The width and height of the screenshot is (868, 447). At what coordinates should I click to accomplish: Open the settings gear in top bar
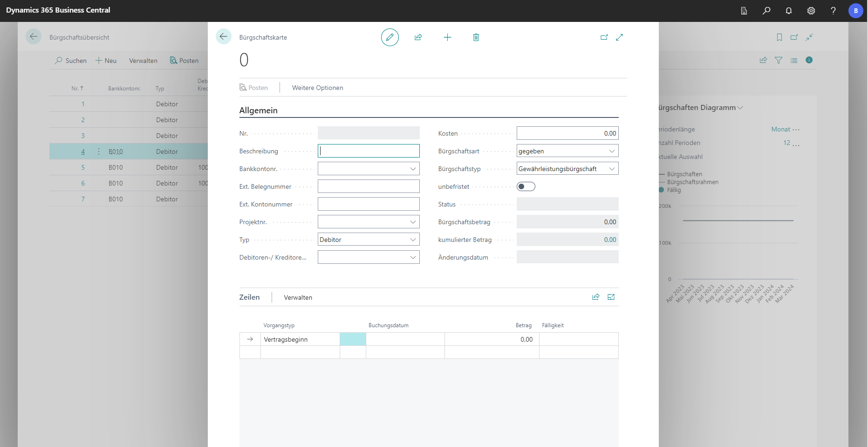(x=811, y=11)
